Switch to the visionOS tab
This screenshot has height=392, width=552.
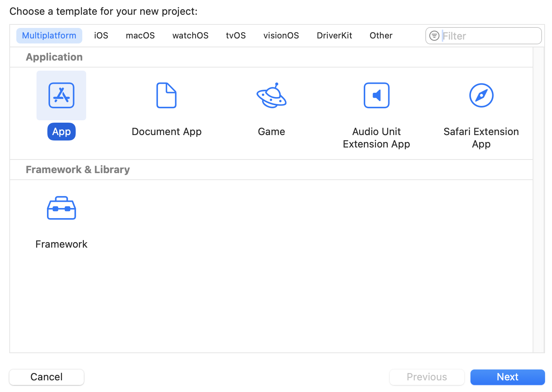click(281, 36)
